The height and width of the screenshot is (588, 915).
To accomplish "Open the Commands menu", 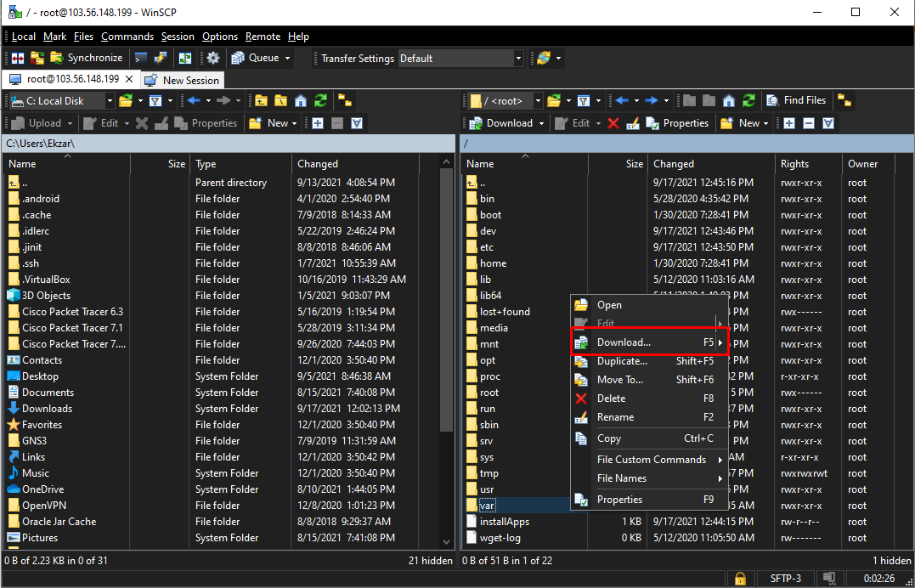I will click(127, 37).
